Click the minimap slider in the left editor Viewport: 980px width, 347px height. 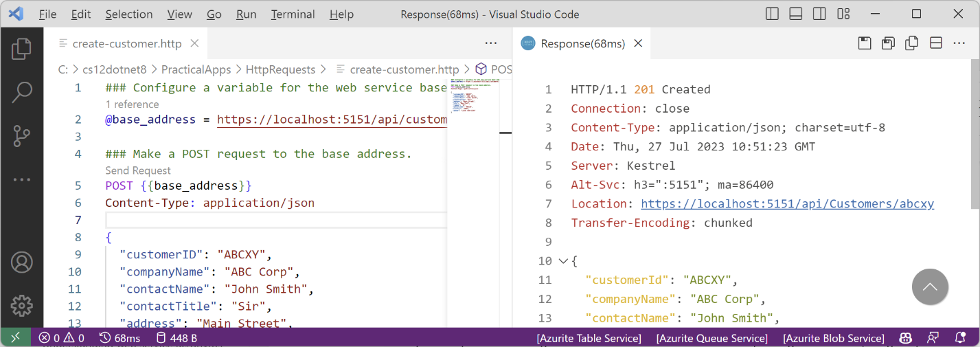tap(506, 133)
